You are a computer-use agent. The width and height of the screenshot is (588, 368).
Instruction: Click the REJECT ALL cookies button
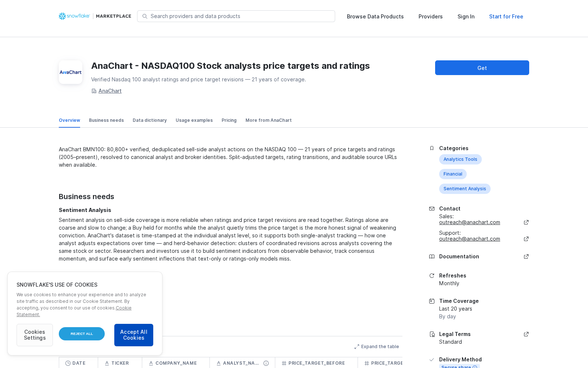pyautogui.click(x=82, y=334)
